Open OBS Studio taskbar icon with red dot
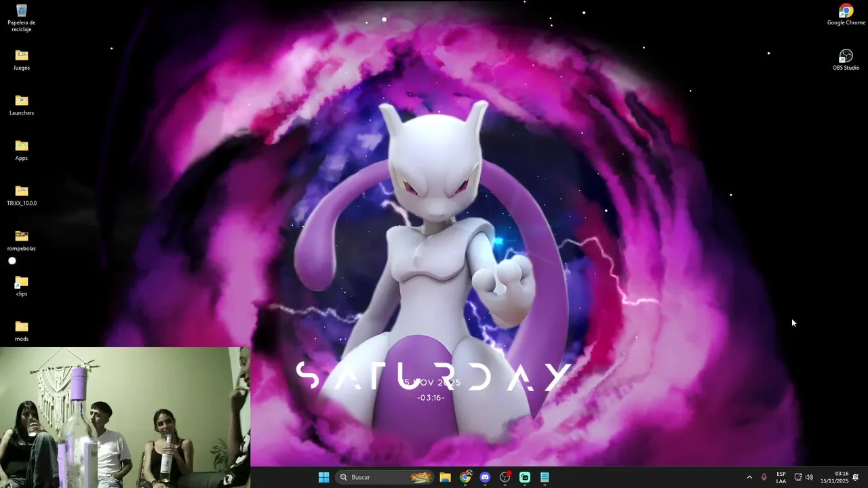 point(505,477)
